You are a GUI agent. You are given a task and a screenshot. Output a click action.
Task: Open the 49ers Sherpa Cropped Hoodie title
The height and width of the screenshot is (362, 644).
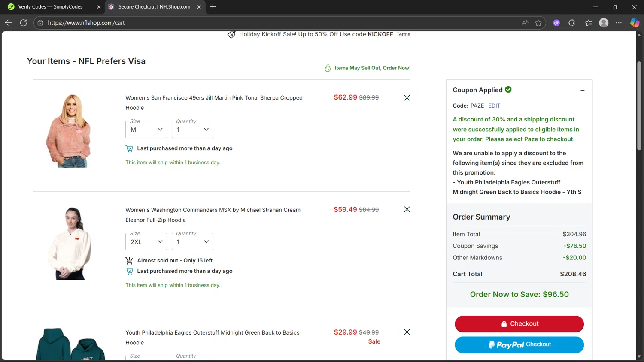click(x=214, y=103)
